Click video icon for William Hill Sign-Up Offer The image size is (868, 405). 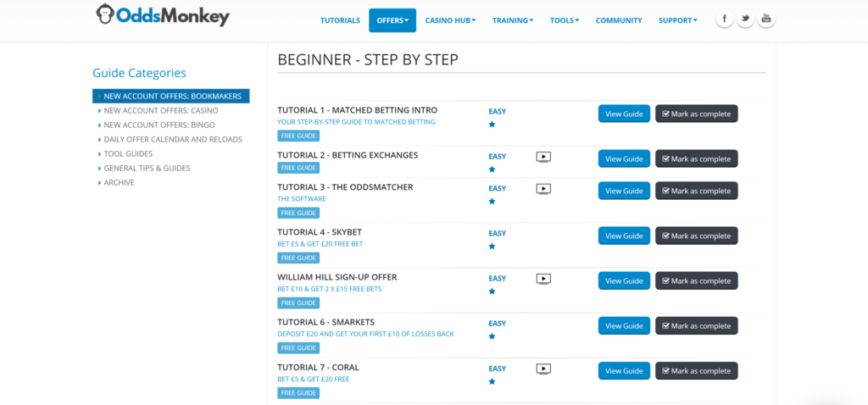(x=543, y=279)
